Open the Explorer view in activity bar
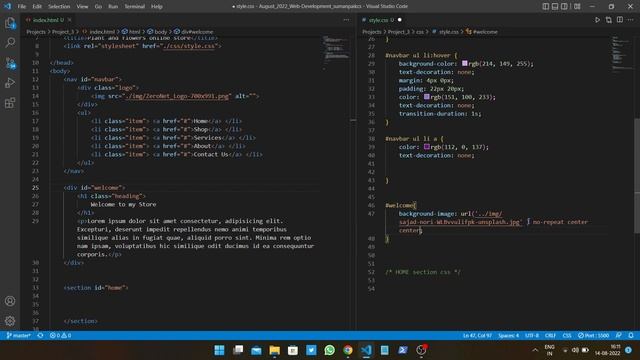640x360 pixels. coord(10,23)
